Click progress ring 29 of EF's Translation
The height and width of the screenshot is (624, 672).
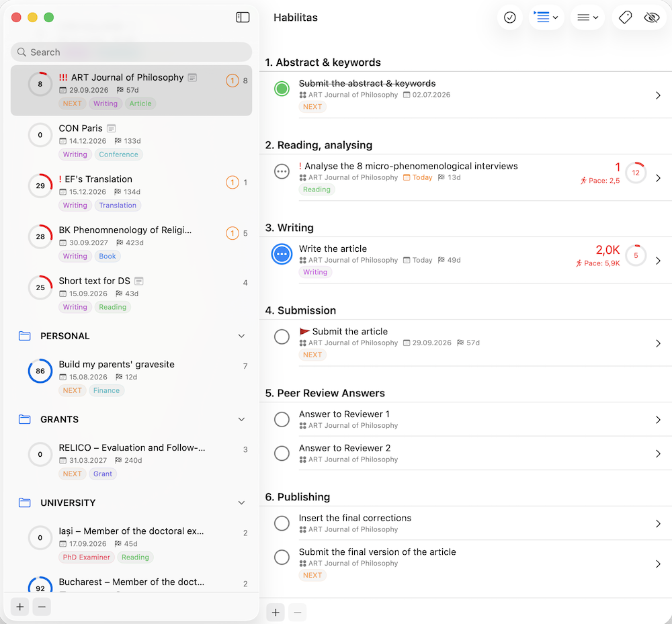(x=40, y=186)
